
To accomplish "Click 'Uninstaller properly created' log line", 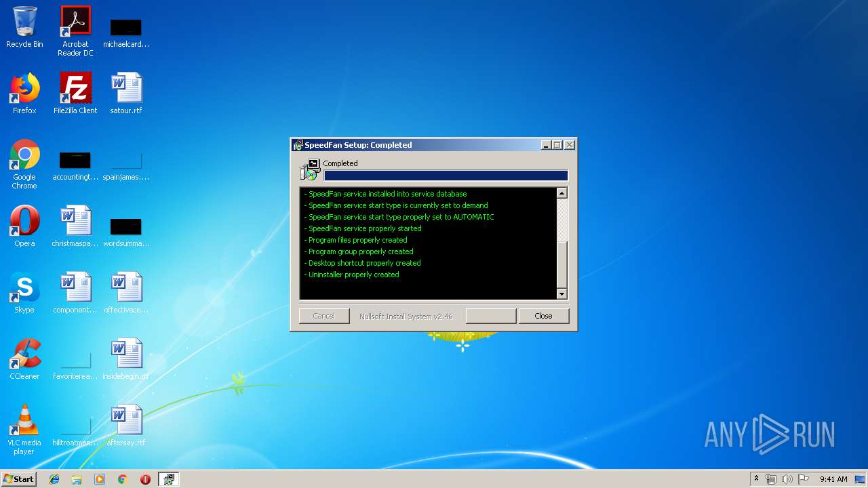I will (x=351, y=274).
